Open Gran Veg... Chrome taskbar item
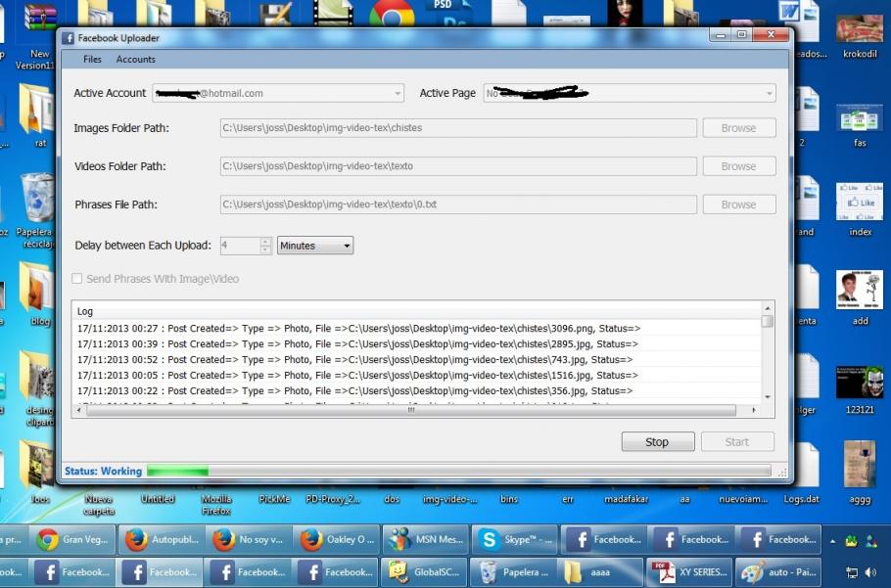 point(72,540)
